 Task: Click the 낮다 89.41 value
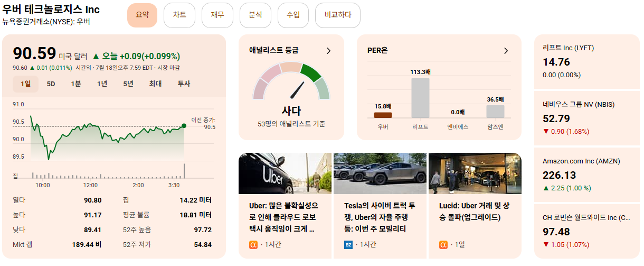[x=92, y=230]
